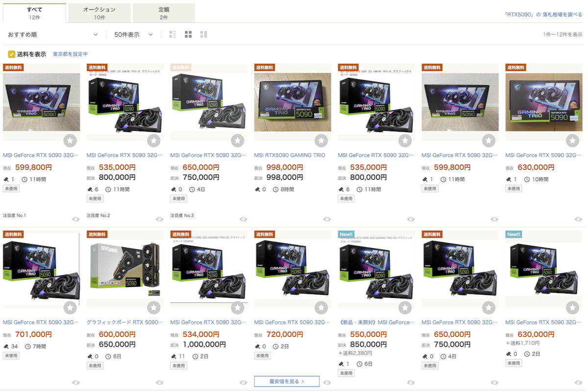Select the mosaic tile view icon

pos(204,34)
